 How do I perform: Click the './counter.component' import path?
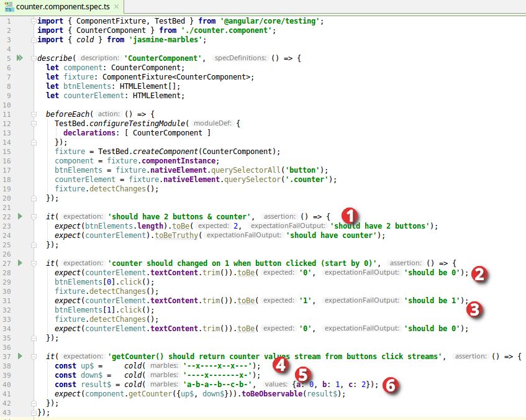[x=227, y=30]
